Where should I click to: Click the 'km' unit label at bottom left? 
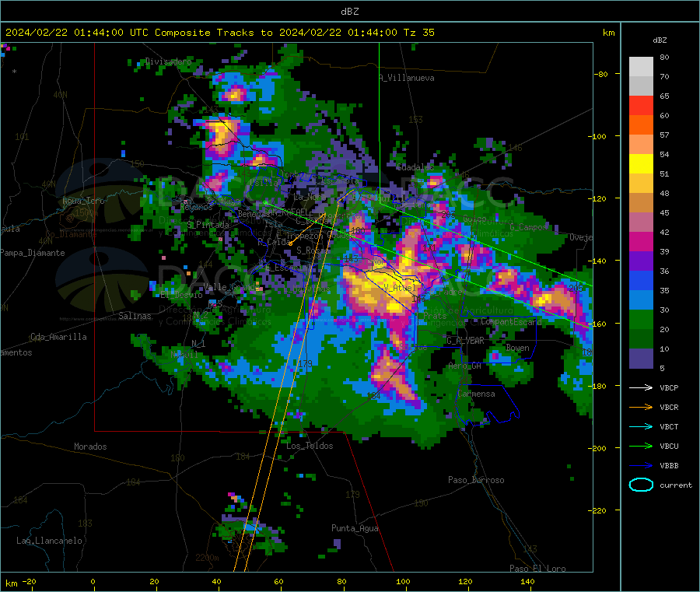coord(11,583)
